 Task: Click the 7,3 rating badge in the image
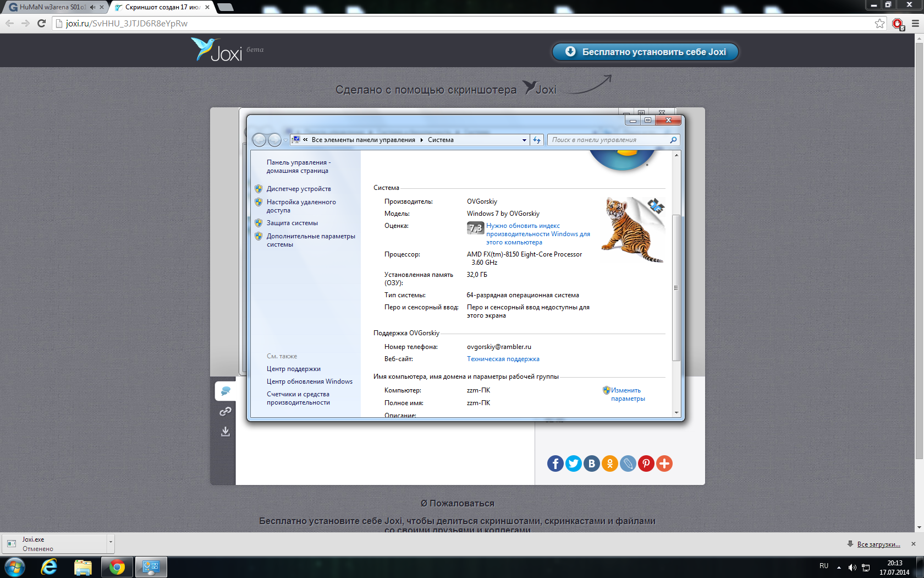pyautogui.click(x=475, y=227)
